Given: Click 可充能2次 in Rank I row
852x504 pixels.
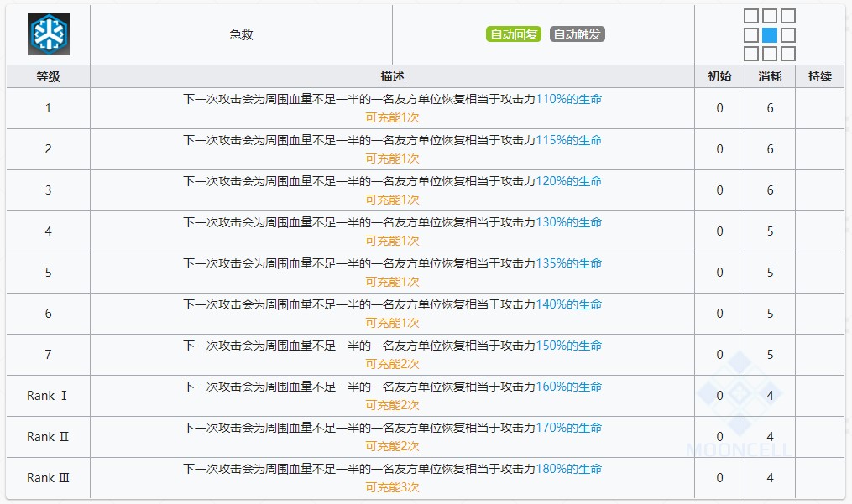Looking at the screenshot, I should pyautogui.click(x=392, y=405).
